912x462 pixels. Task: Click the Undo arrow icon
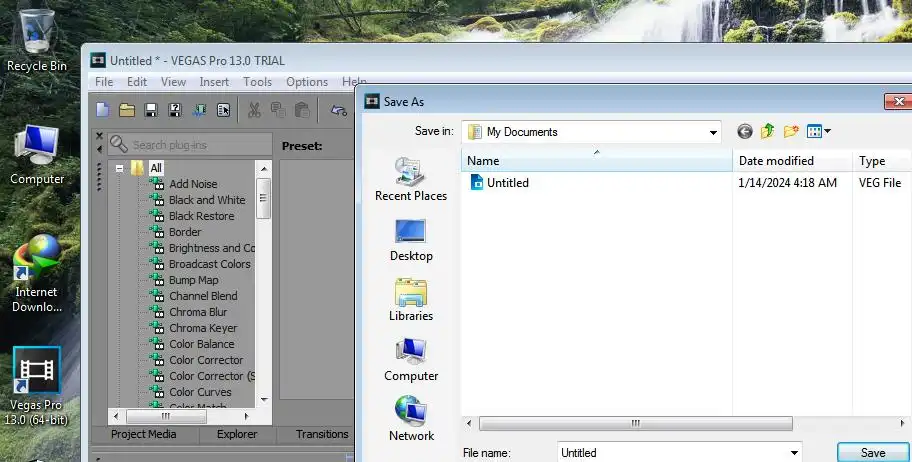339,110
